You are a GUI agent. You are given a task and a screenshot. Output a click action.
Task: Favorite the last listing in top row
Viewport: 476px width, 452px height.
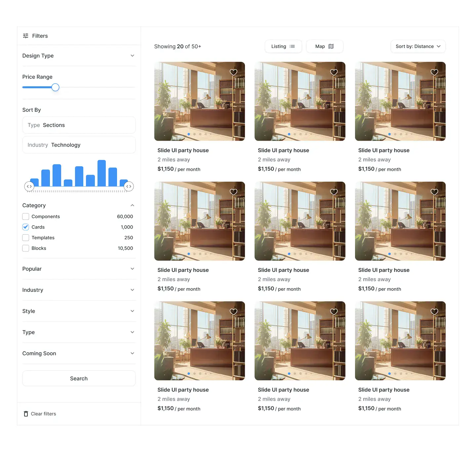click(x=434, y=72)
